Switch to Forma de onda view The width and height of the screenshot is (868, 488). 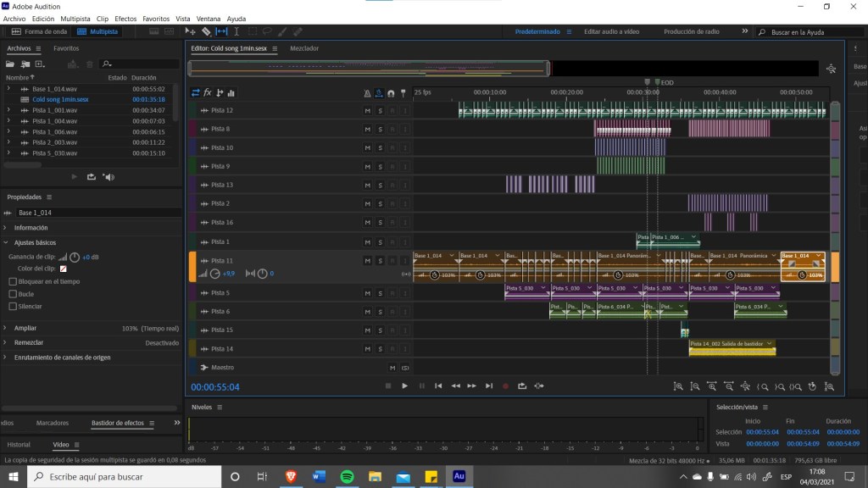click(39, 31)
